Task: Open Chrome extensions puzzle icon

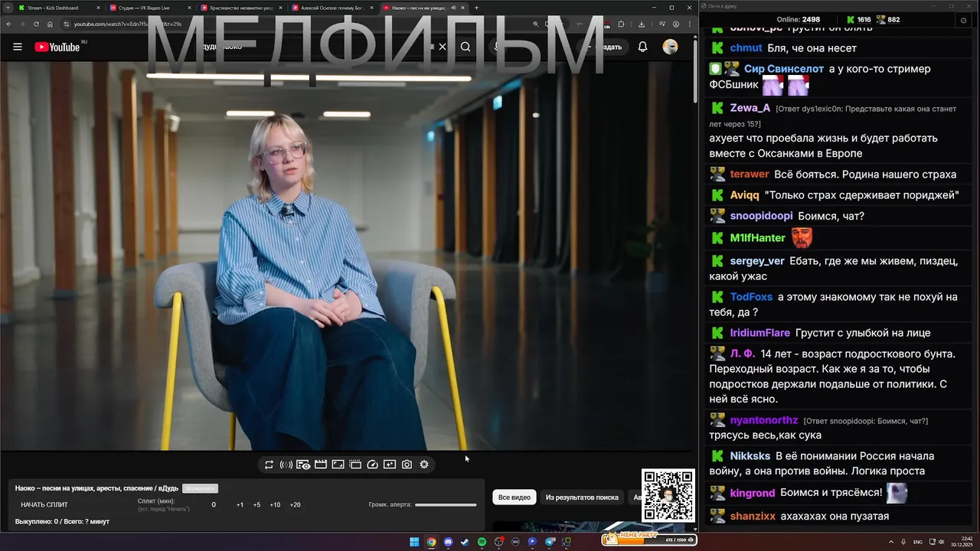Action: [x=621, y=24]
